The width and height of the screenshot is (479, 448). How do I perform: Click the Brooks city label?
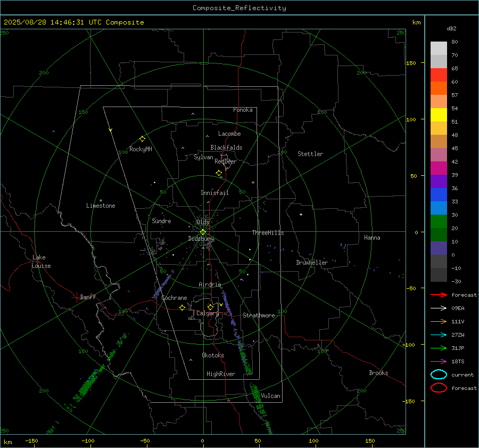(378, 373)
